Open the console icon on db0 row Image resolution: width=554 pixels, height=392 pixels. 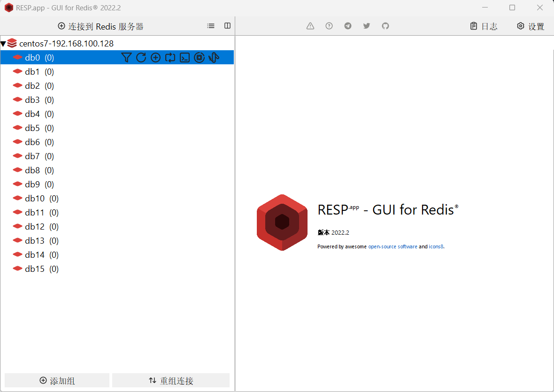tap(185, 58)
